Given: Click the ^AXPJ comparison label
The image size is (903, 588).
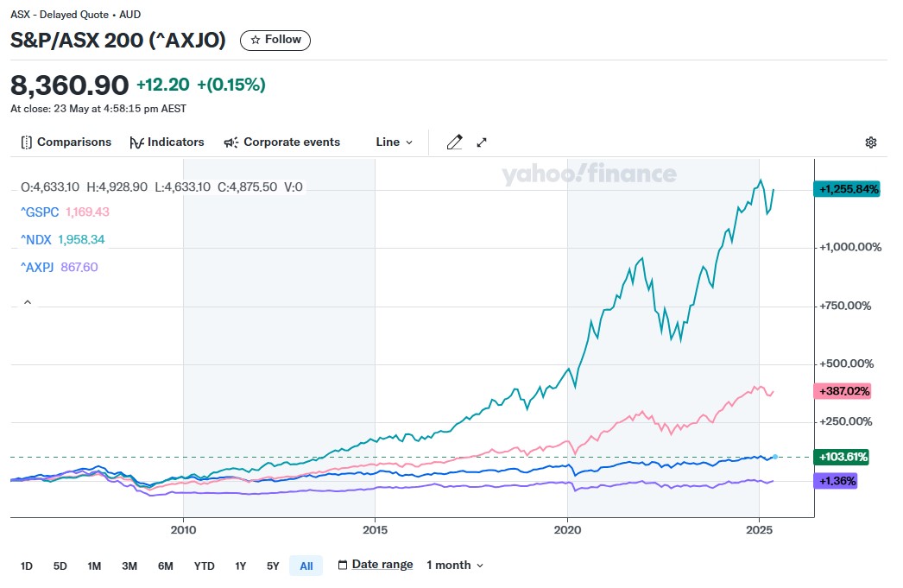Looking at the screenshot, I should point(37,267).
